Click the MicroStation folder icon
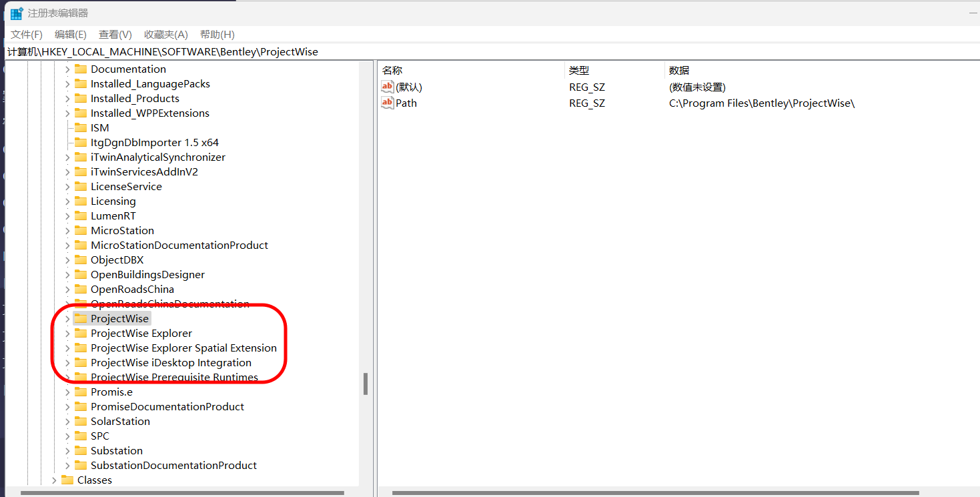This screenshot has width=980, height=497. [81, 230]
